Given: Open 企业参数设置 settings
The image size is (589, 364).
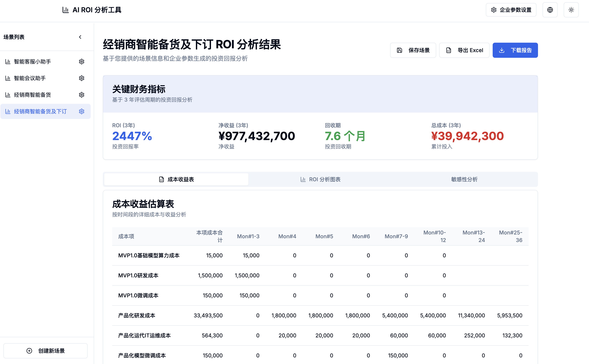Looking at the screenshot, I should [x=511, y=10].
